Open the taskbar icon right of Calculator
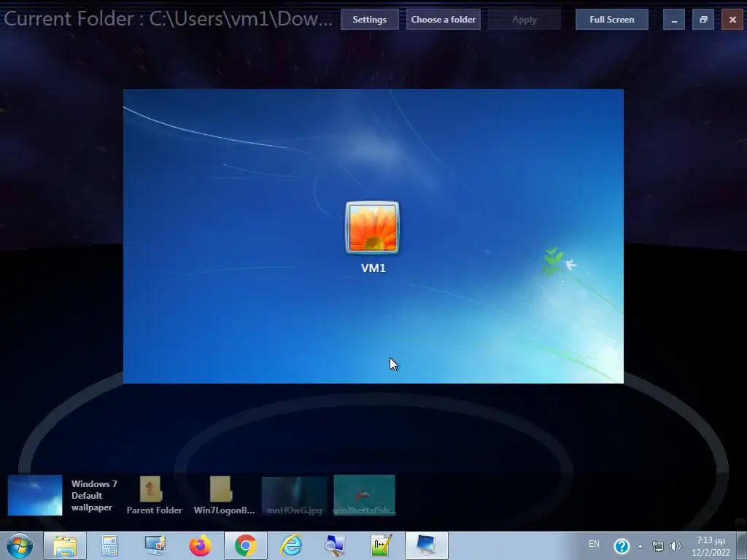747x560 pixels. click(x=155, y=545)
